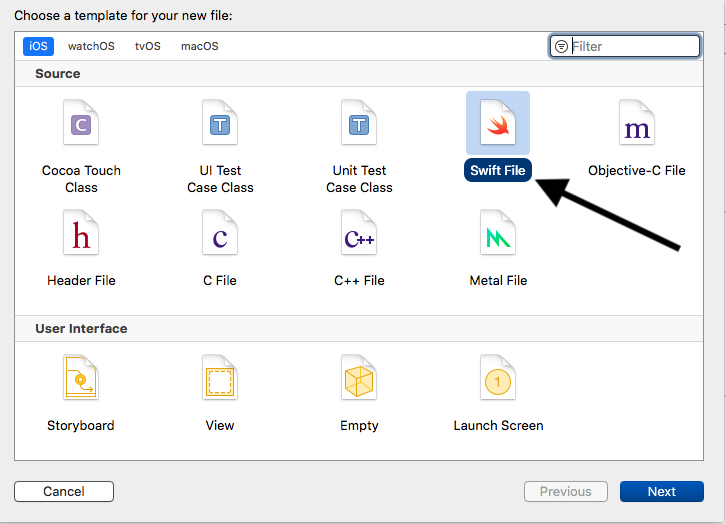Choose the Storyboard template icon
726x524 pixels.
[x=81, y=377]
